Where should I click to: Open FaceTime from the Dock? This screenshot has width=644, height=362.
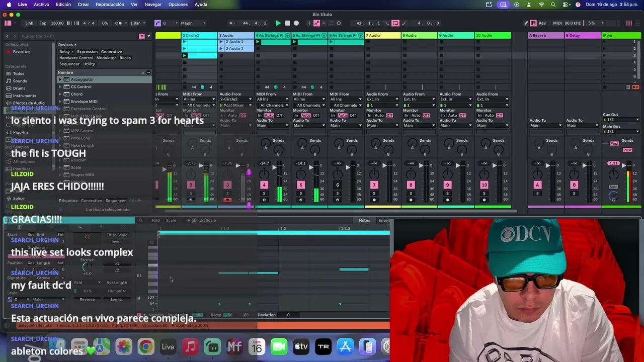(279, 346)
